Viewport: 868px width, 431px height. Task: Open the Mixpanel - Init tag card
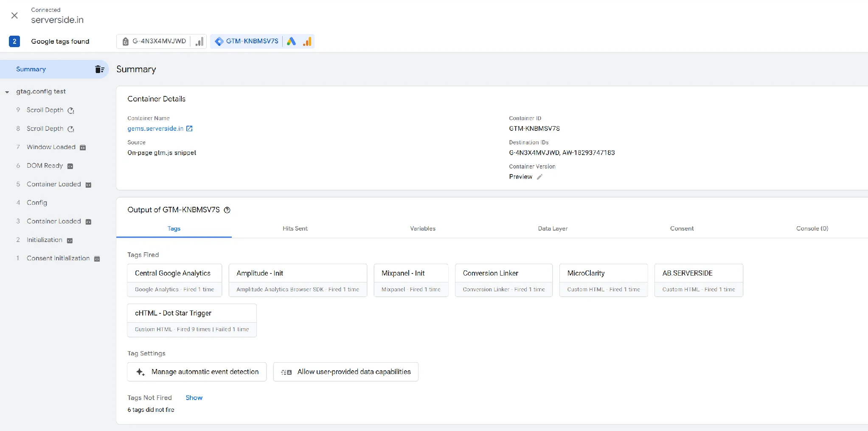point(411,280)
